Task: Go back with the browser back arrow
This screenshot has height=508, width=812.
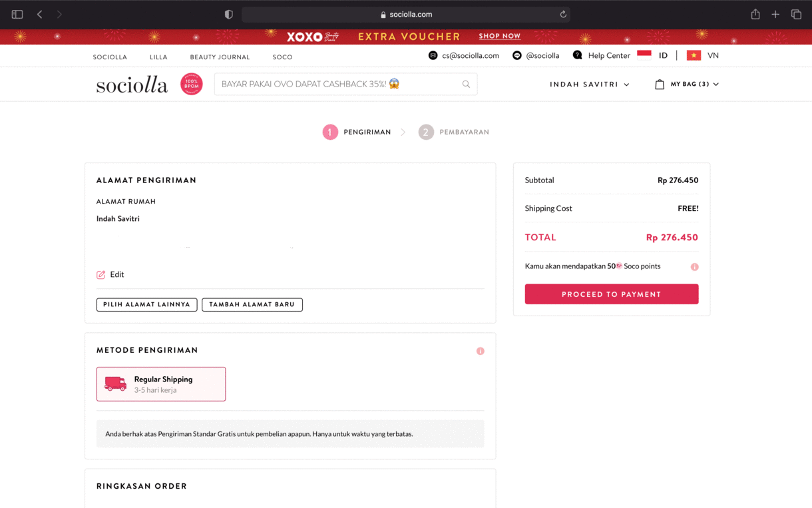Action: (40, 14)
